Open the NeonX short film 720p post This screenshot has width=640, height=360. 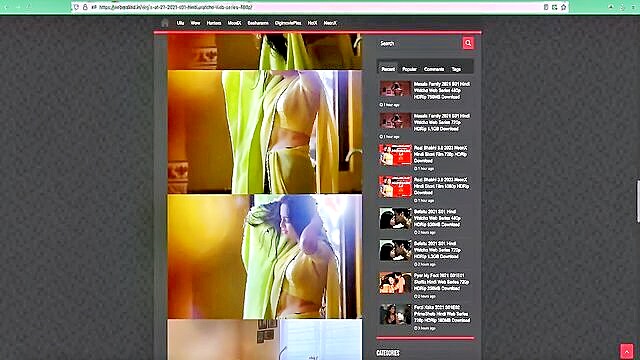click(441, 154)
